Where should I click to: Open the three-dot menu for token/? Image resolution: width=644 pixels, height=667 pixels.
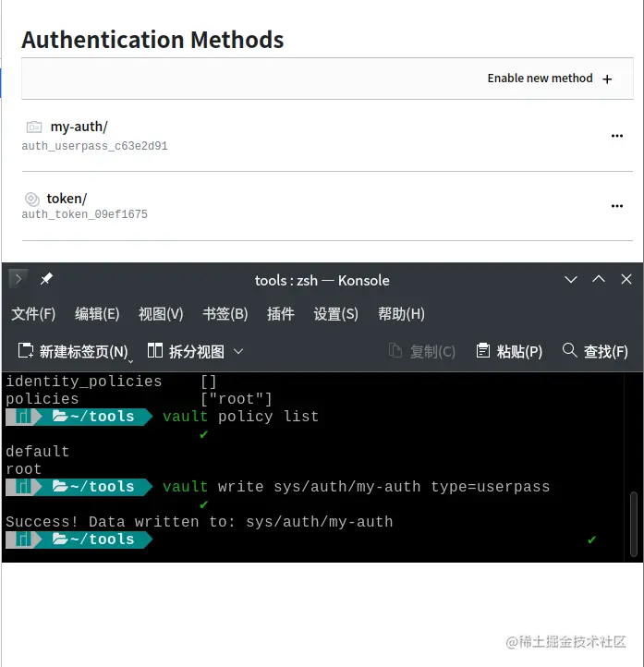point(617,206)
